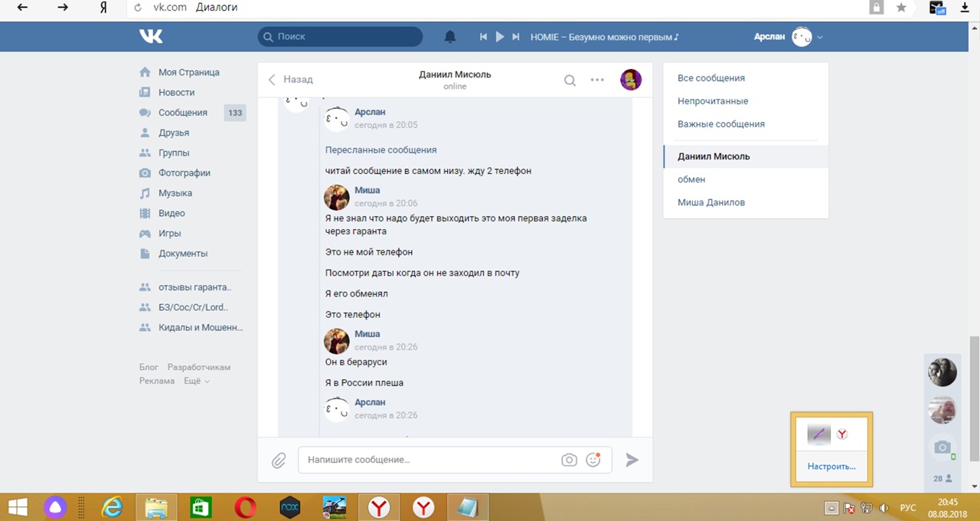
Task: Go to previous music track
Action: click(x=483, y=37)
